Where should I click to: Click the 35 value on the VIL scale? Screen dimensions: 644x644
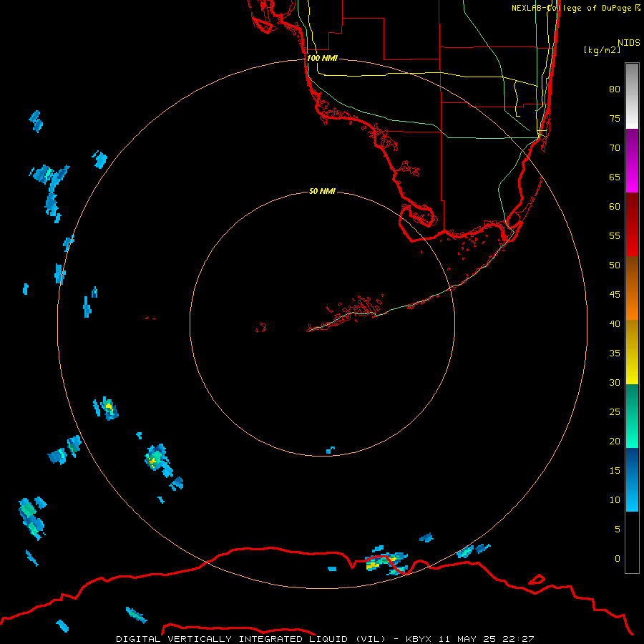(615, 353)
